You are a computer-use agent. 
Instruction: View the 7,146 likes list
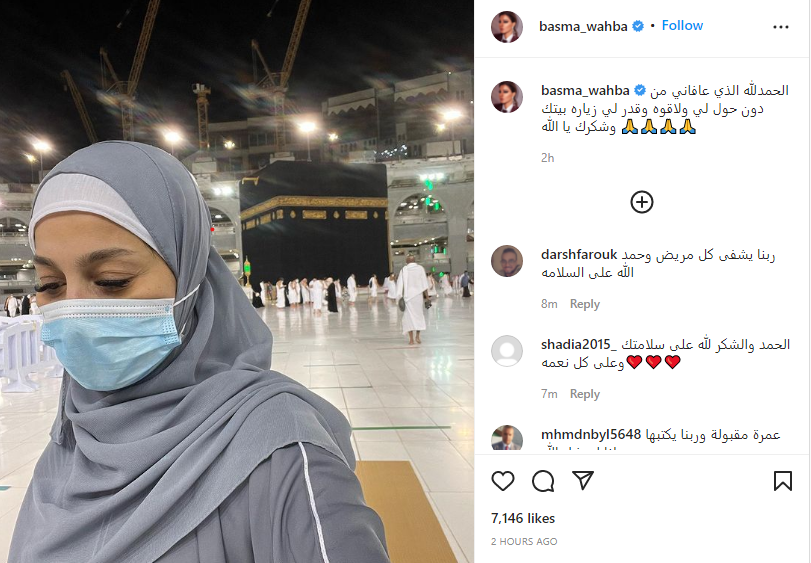point(523,518)
